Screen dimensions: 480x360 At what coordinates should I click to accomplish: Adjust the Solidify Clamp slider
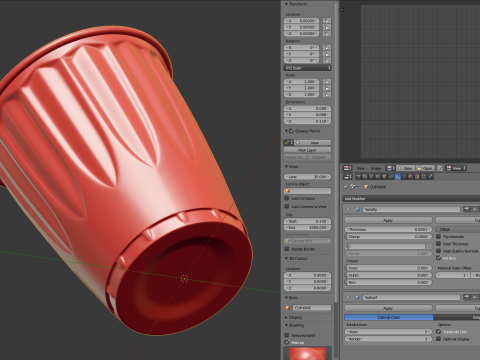tap(388, 236)
